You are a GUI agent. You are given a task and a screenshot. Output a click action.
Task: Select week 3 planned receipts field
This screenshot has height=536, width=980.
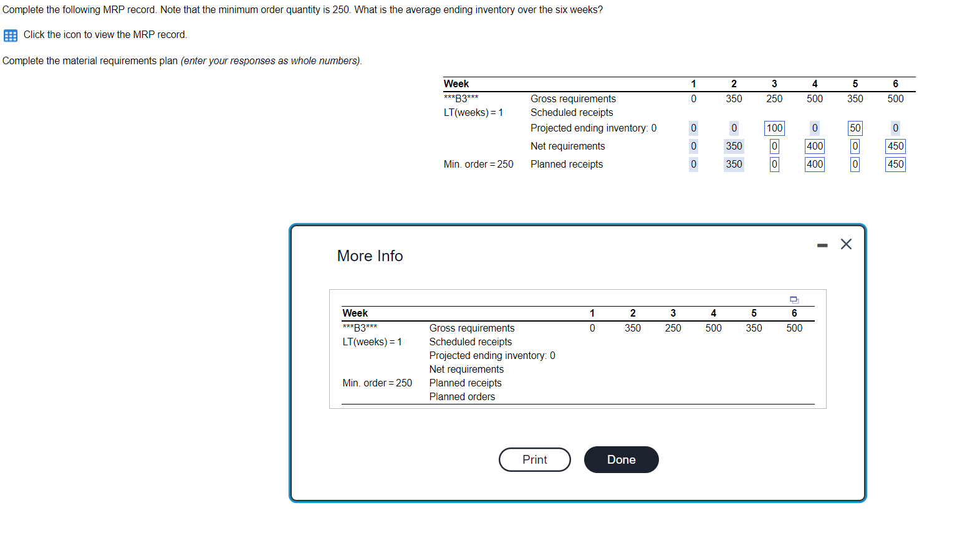click(x=774, y=165)
